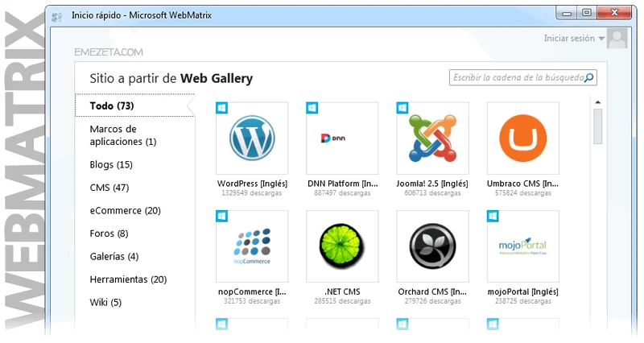Click the .NET CMS label

pyautogui.click(x=343, y=291)
